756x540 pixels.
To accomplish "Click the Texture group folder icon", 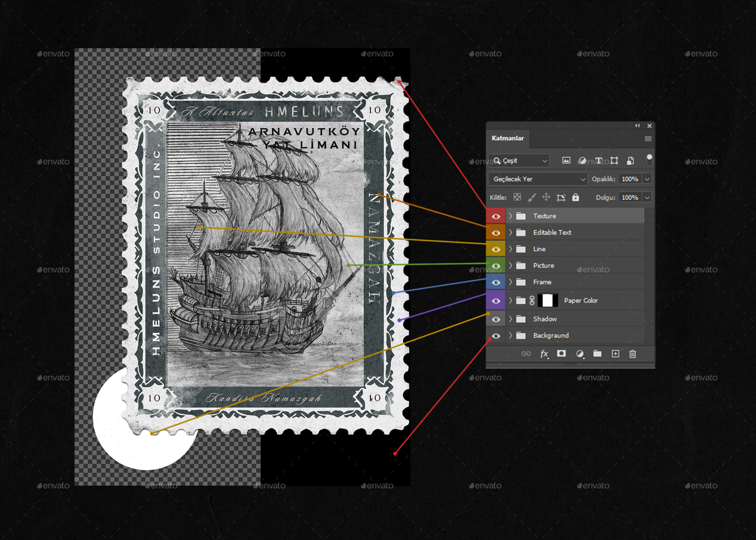I will click(521, 216).
